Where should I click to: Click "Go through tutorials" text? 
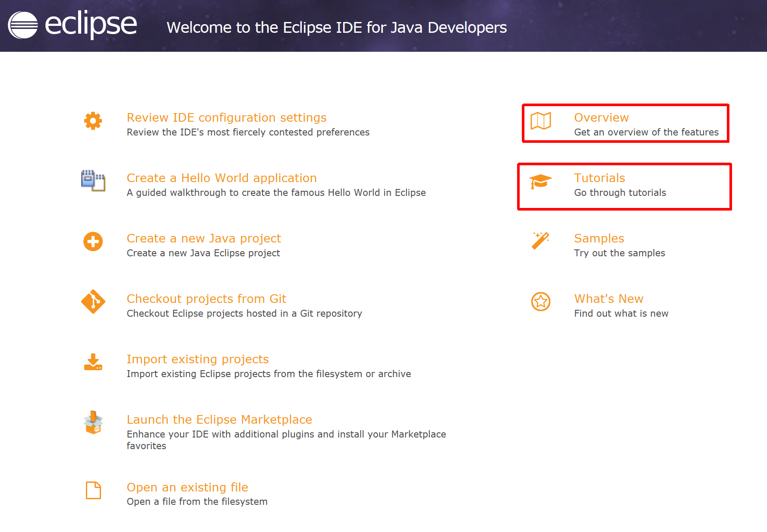620,192
